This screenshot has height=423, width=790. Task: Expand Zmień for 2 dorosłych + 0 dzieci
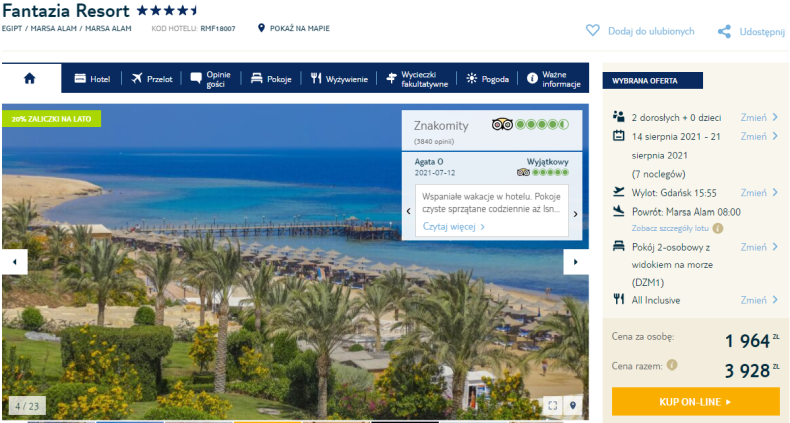(x=759, y=117)
